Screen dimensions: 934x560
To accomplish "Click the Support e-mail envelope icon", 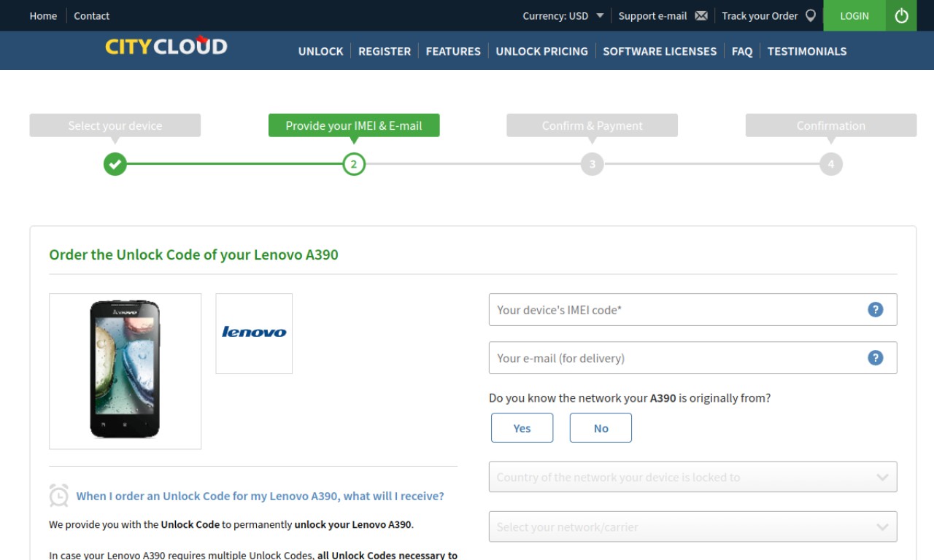I will point(701,15).
